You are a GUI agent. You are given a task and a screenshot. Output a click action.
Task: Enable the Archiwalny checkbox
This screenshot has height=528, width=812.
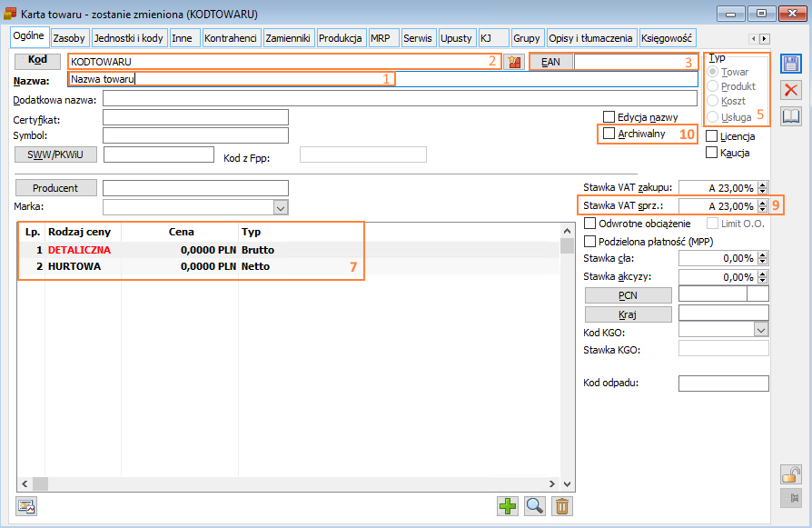[x=609, y=134]
